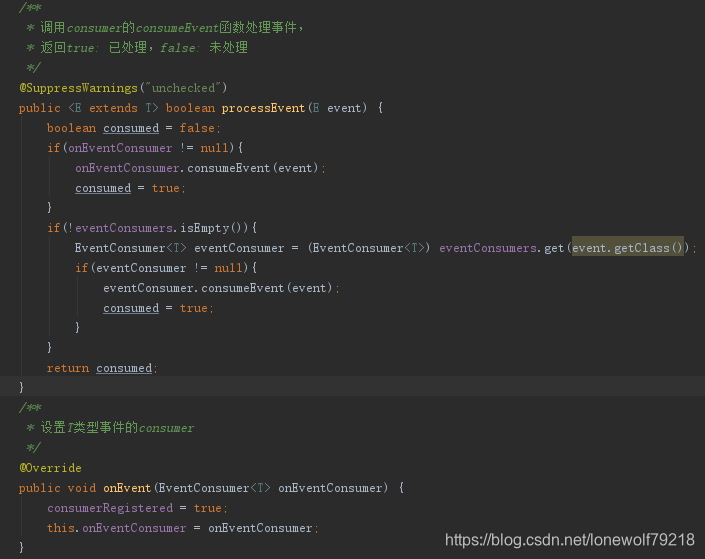Click consumeEvent called on onEventConsumer
705x559 pixels.
click(228, 168)
